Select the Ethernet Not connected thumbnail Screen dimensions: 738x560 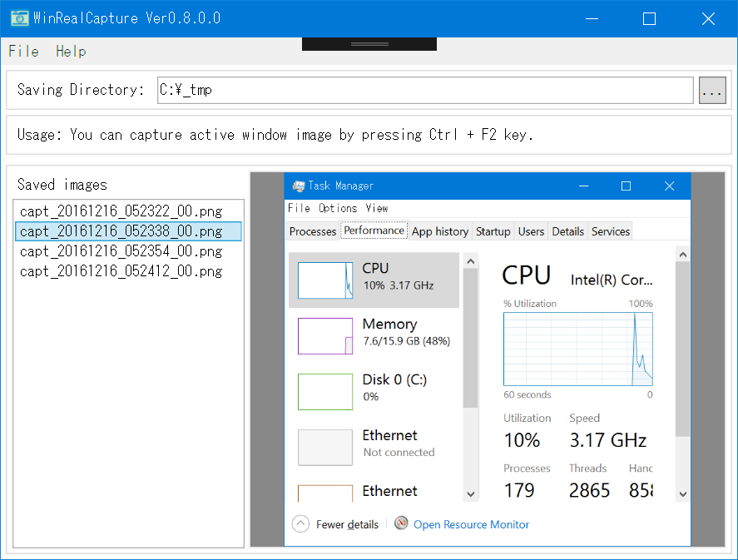click(325, 447)
